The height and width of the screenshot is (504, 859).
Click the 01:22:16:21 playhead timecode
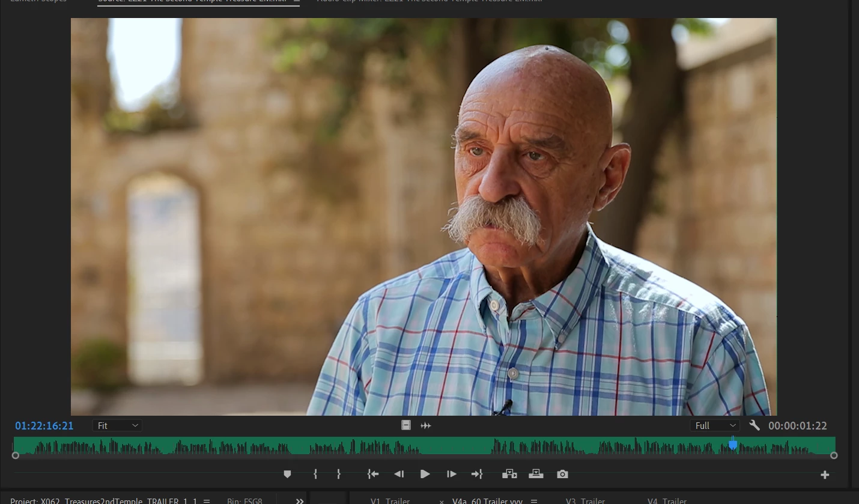44,425
